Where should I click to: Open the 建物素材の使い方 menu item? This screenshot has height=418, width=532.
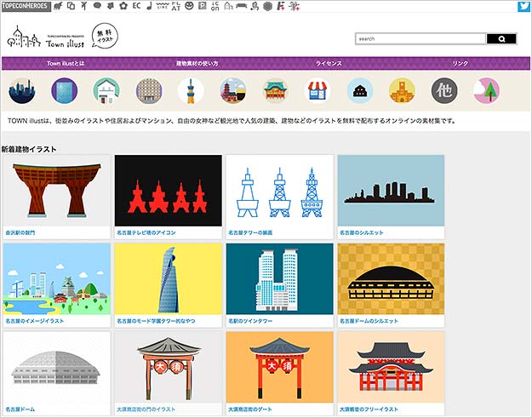(x=197, y=64)
